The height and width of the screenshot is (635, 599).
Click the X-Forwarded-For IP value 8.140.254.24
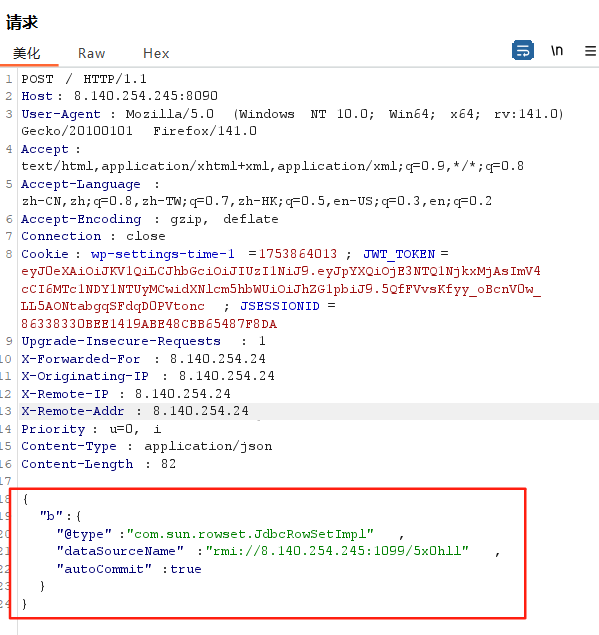(218, 359)
